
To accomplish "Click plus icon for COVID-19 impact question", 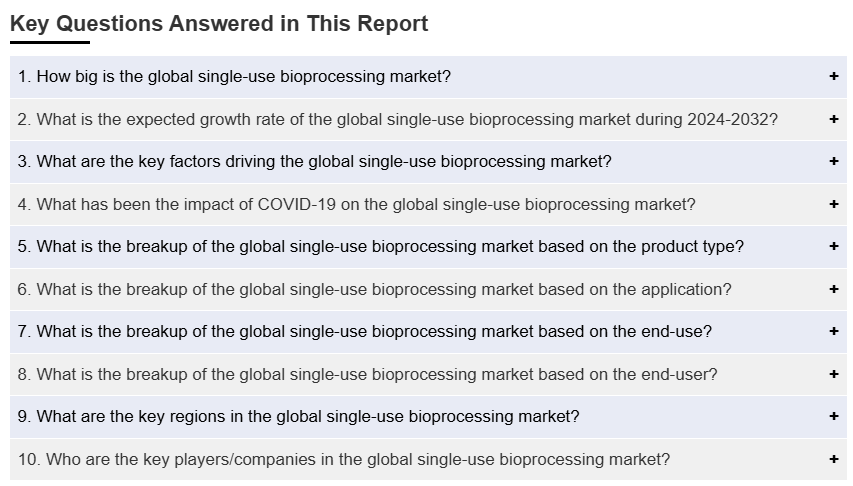I will (833, 204).
